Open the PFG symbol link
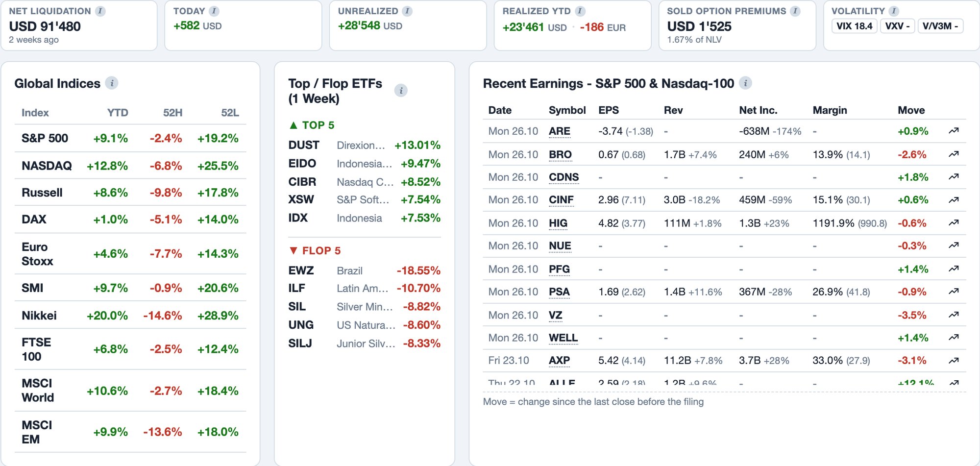Screen dimensions: 980x466 tap(559, 270)
